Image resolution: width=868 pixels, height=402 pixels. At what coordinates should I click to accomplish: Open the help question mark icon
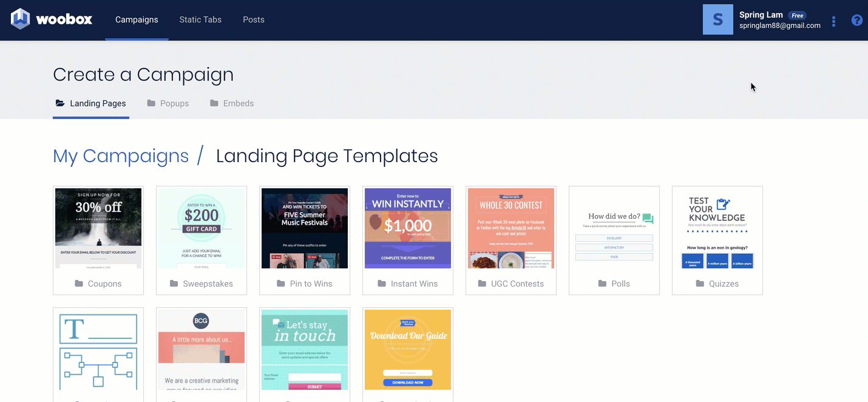(856, 20)
